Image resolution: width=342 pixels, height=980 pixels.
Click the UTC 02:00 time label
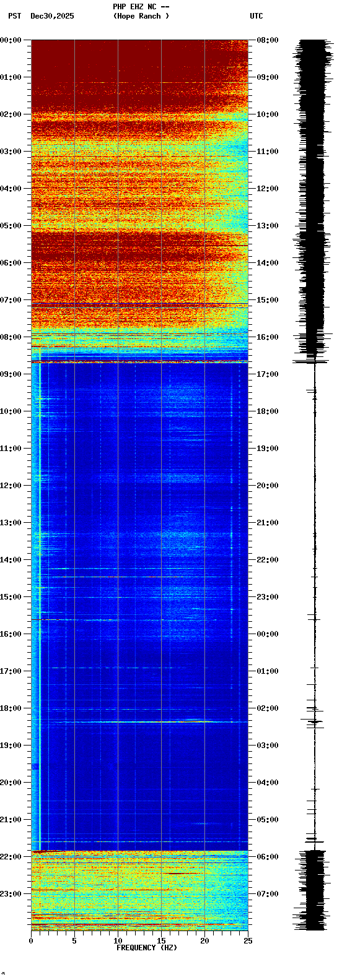tap(267, 708)
